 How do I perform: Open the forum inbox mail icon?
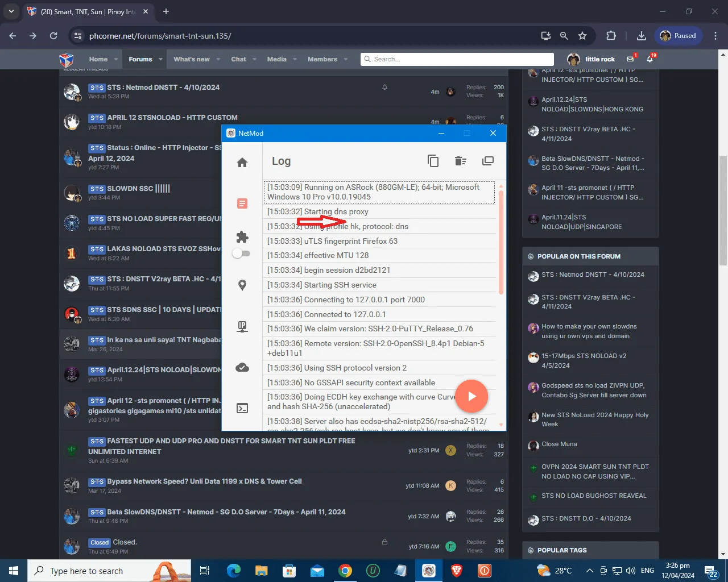(630, 59)
